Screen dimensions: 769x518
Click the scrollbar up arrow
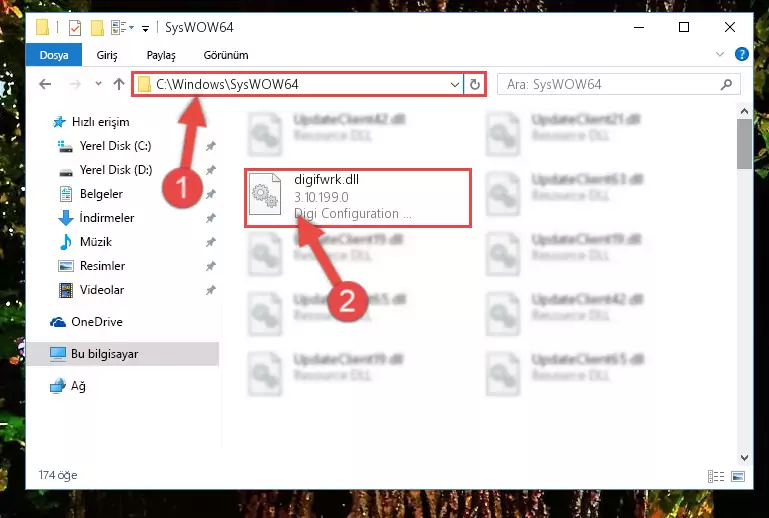coord(744,111)
